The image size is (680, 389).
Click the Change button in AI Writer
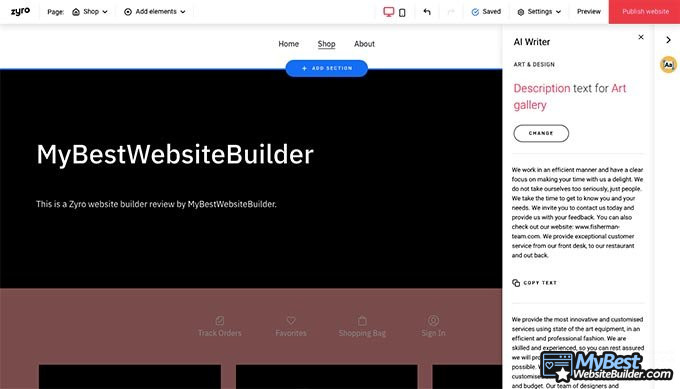(x=541, y=133)
